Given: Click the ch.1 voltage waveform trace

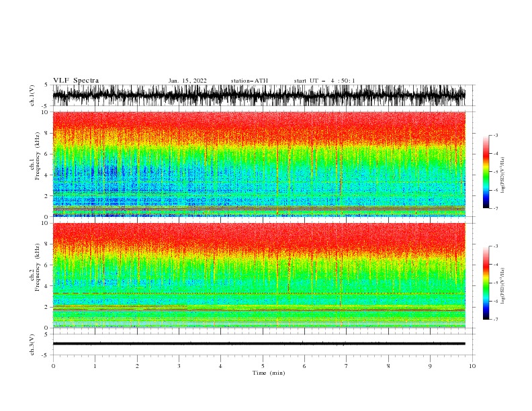Looking at the screenshot, I should [259, 95].
